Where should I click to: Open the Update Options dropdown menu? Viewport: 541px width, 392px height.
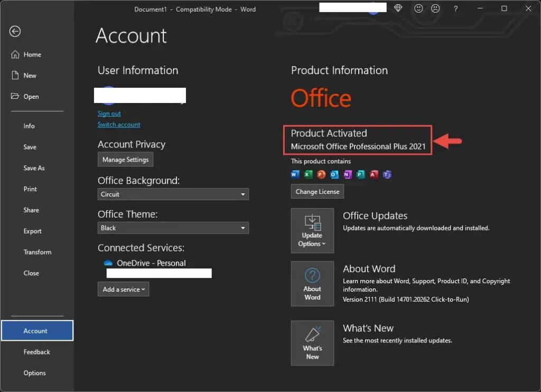point(312,231)
